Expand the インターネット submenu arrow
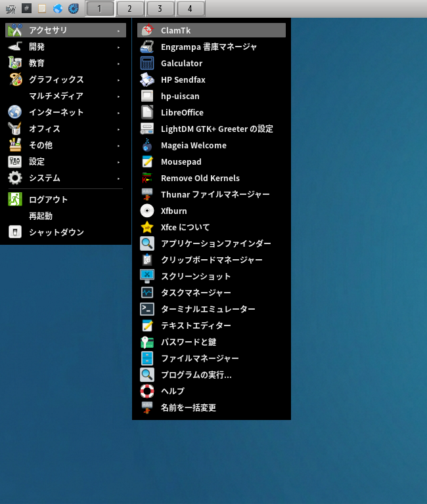The width and height of the screenshot is (427, 504). [118, 113]
